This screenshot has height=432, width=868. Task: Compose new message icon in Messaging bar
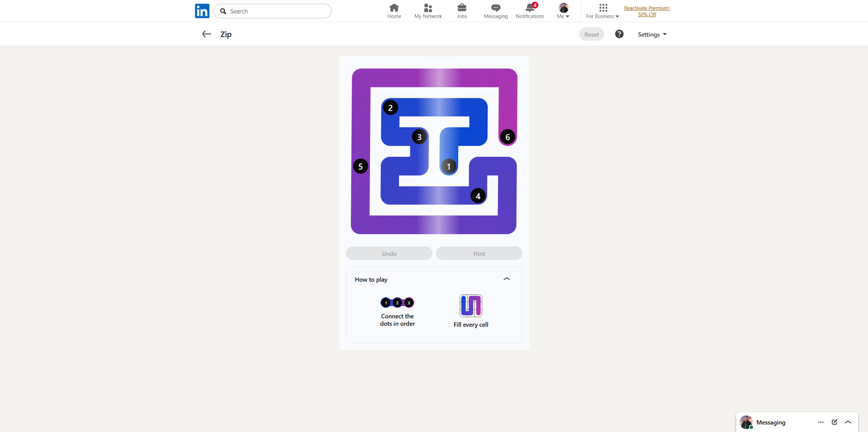[x=834, y=422]
